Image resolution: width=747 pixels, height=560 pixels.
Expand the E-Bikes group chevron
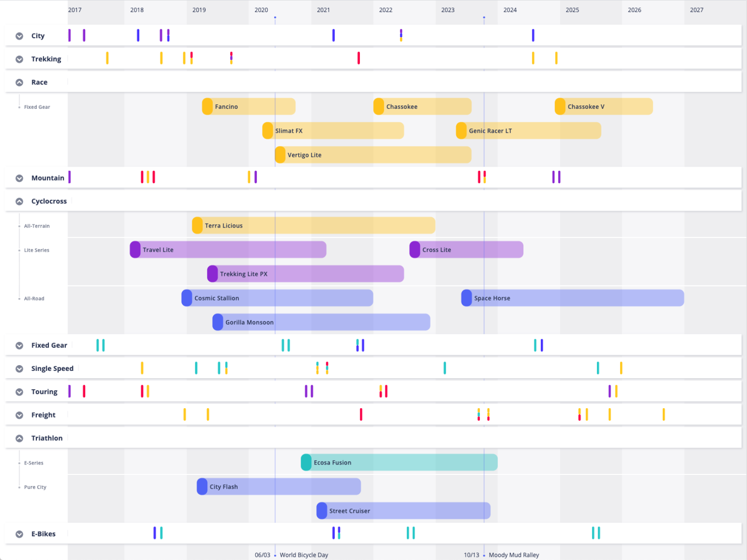19,534
